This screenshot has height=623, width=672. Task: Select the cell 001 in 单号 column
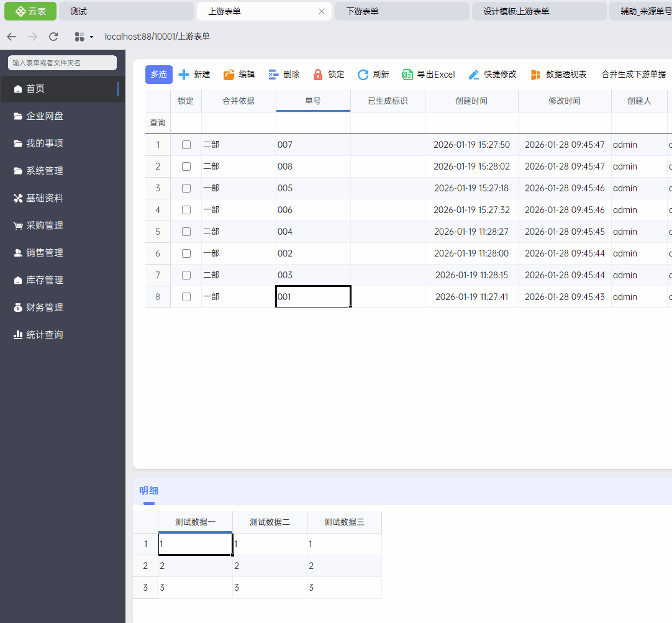tap(313, 297)
